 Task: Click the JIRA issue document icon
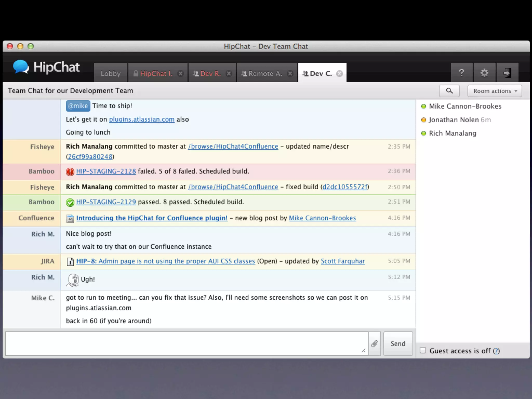coord(70,262)
